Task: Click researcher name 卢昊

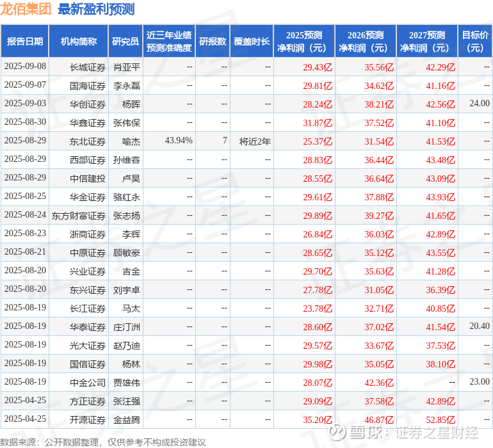Action: [131, 179]
